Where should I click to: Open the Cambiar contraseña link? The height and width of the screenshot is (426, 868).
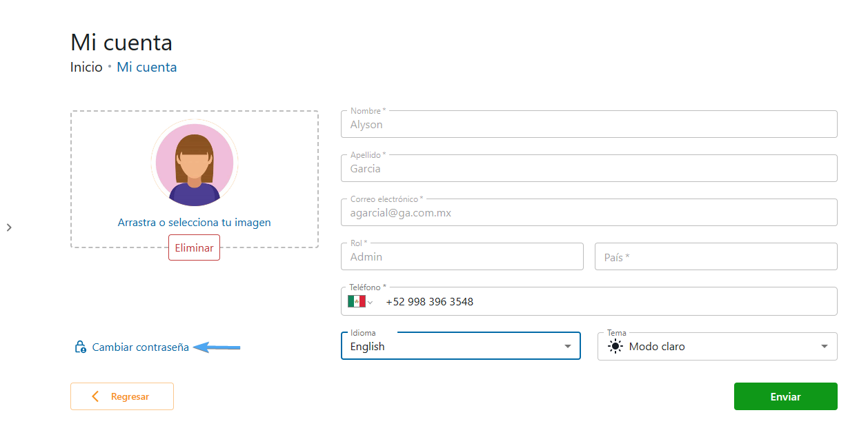click(x=140, y=347)
